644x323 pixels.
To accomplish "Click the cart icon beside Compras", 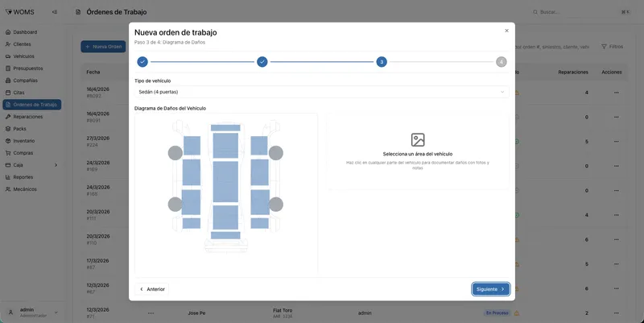I will [8, 153].
